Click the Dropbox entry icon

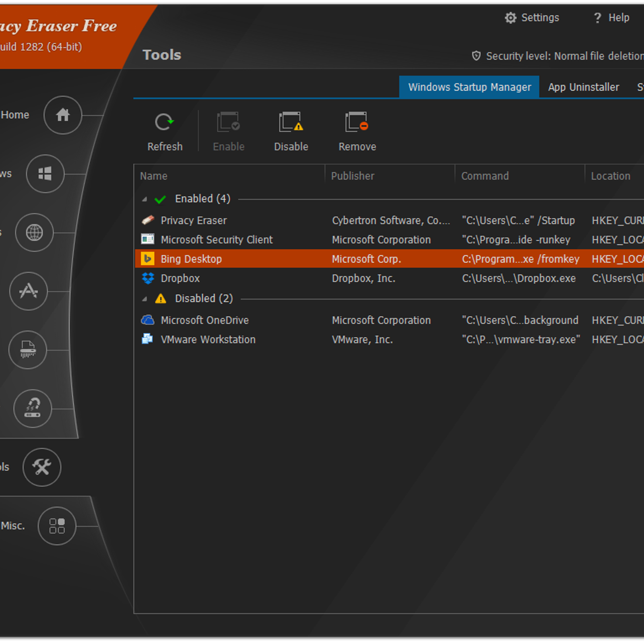tap(148, 278)
